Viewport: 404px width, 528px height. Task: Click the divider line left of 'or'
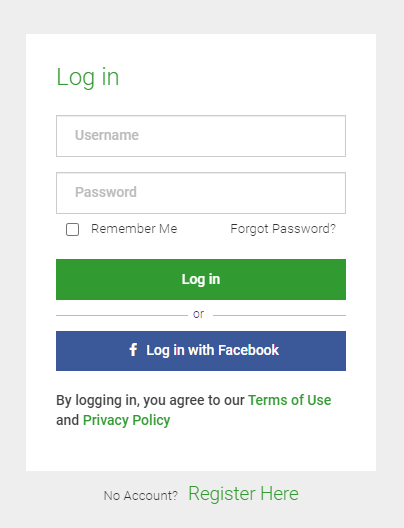point(122,316)
